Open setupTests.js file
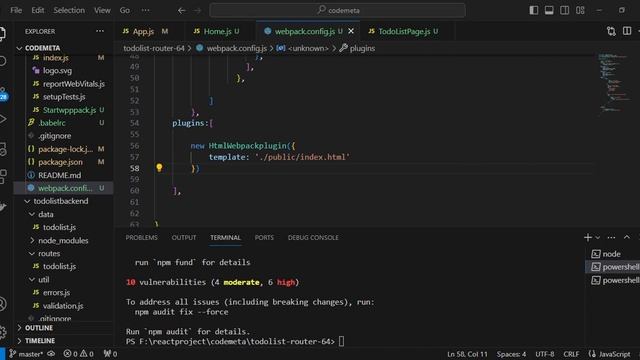Screen dimensions: 640x360 pyautogui.click(x=64, y=97)
